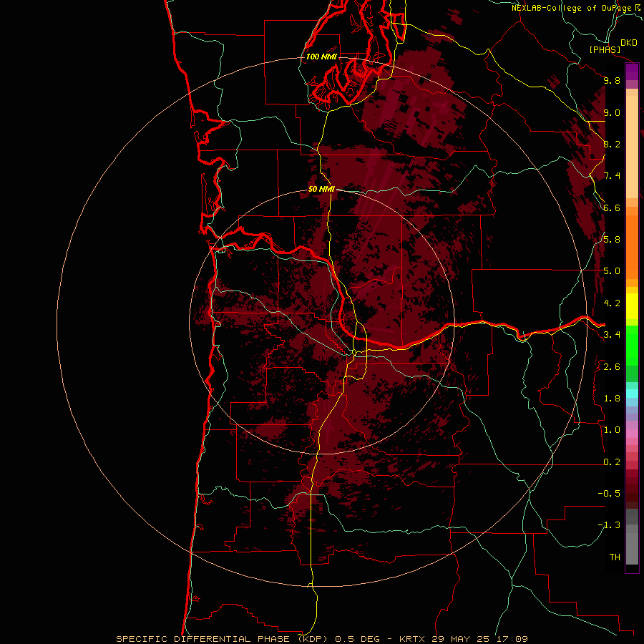This screenshot has height=644, width=644.
Task: Select the 9.0 value on the color scale
Action: (x=612, y=112)
